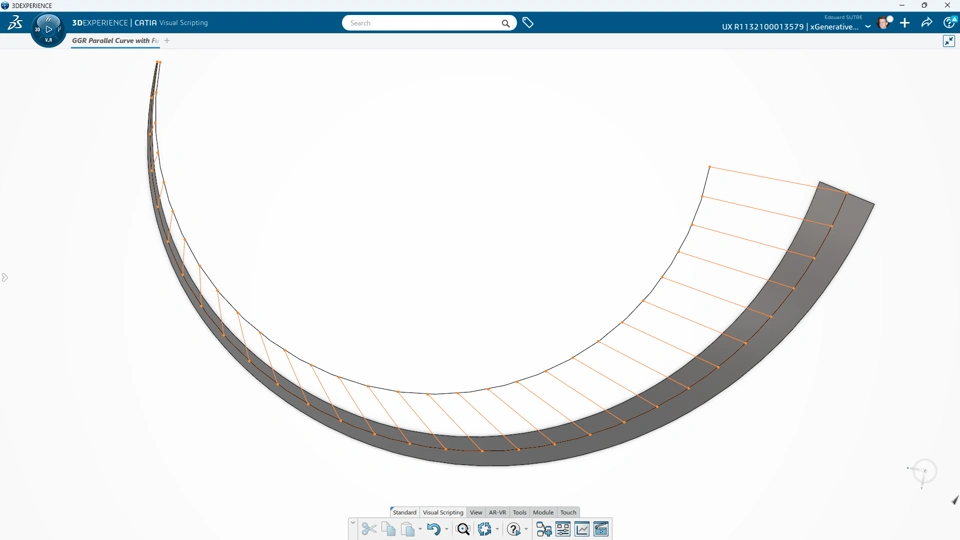This screenshot has height=540, width=960.
Task: Toggle the sliders parameters panel icon
Action: coord(563,529)
